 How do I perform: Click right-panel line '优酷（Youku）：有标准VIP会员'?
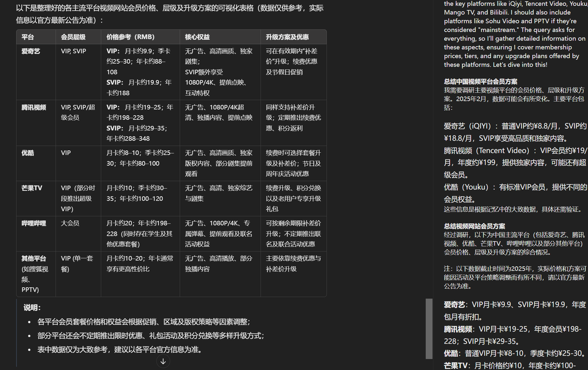[x=515, y=193]
